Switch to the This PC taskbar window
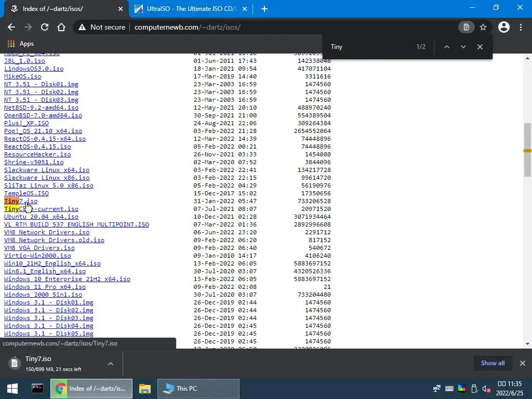Image resolution: width=532 pixels, height=399 pixels. (x=198, y=389)
